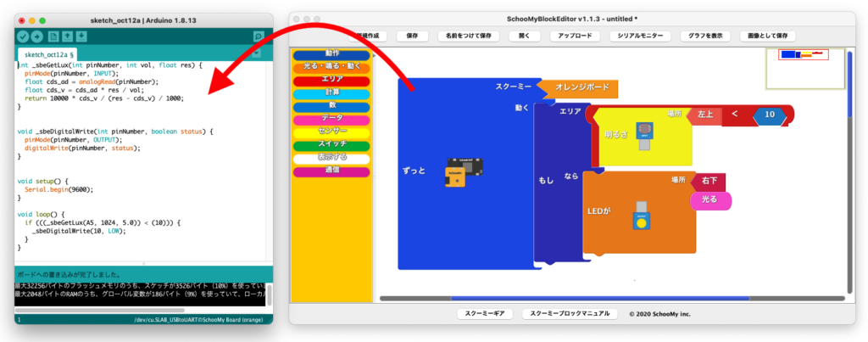This screenshot has height=342, width=868.
Task: Click the less-than operator in red block
Action: [x=735, y=115]
